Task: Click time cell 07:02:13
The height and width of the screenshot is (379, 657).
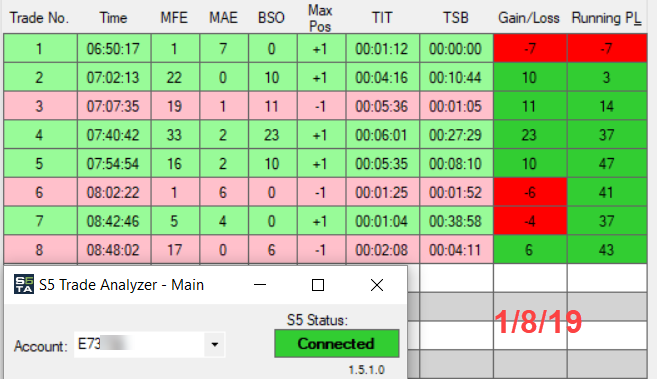Action: 114,77
